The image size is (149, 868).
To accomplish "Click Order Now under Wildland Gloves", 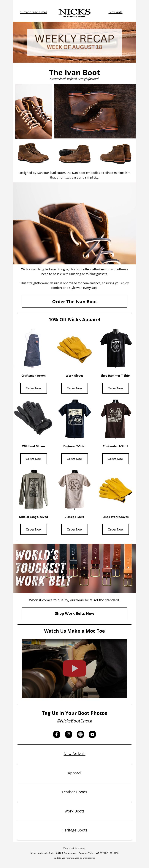I will pyautogui.click(x=33, y=459).
